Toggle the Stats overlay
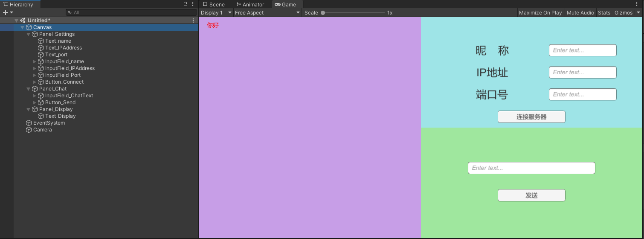The image size is (644, 239). click(604, 13)
